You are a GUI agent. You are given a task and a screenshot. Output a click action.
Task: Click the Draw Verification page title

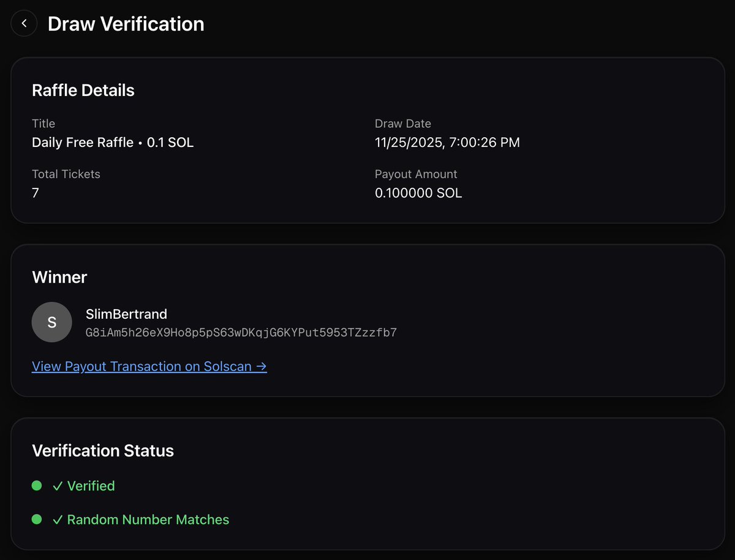(x=126, y=24)
